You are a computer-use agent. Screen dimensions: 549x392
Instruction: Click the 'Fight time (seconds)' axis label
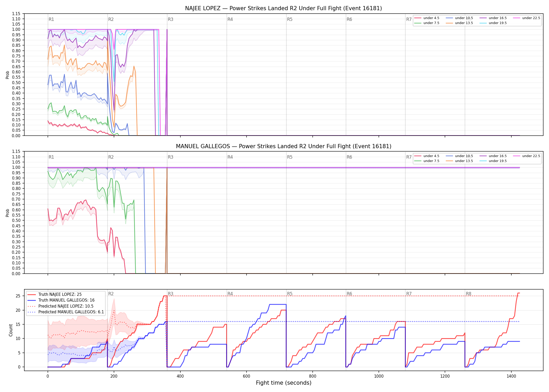(x=284, y=383)
